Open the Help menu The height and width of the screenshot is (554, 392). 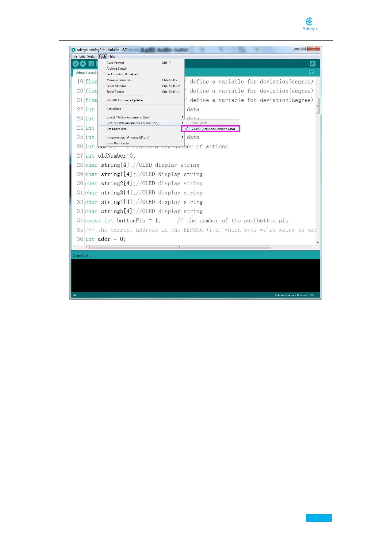(x=112, y=56)
